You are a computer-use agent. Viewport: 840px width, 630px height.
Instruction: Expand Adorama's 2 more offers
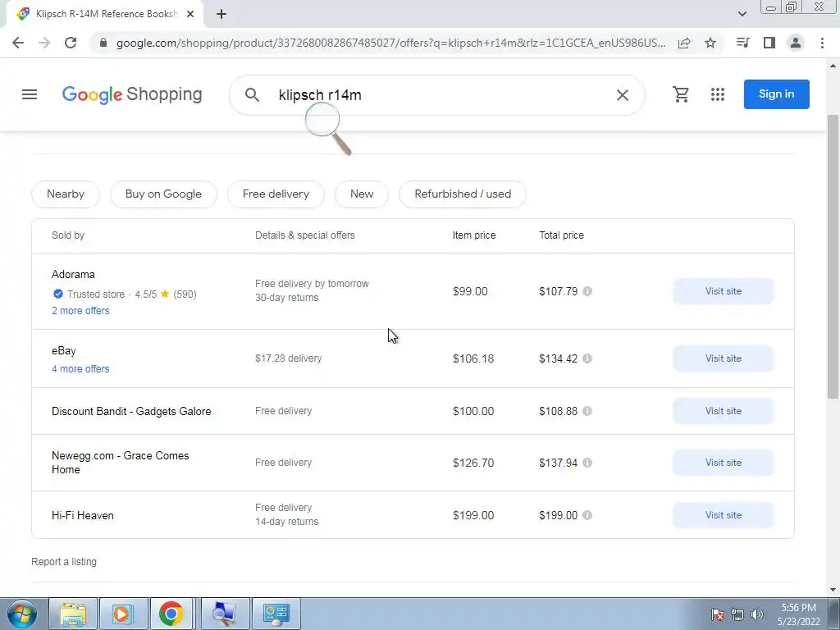click(x=80, y=311)
